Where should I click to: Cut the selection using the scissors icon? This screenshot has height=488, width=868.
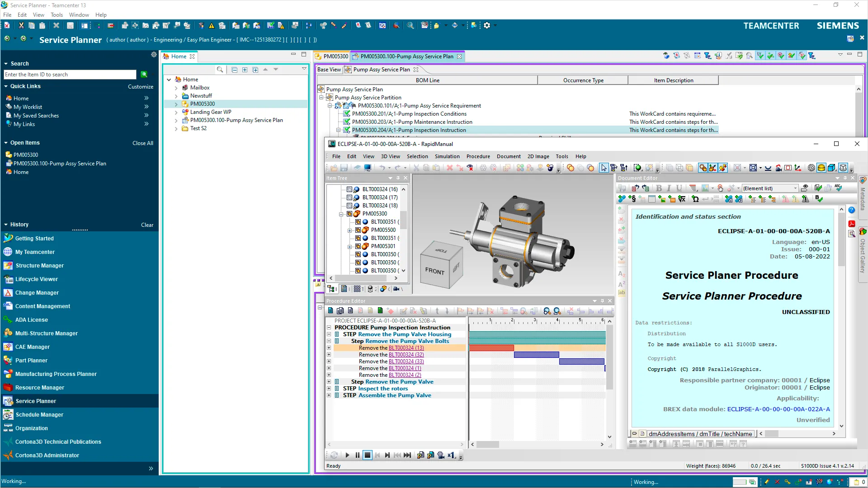416,168
